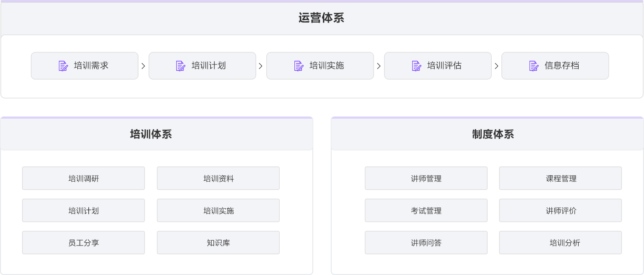Click the document icon beside 培训需求

tap(63, 66)
